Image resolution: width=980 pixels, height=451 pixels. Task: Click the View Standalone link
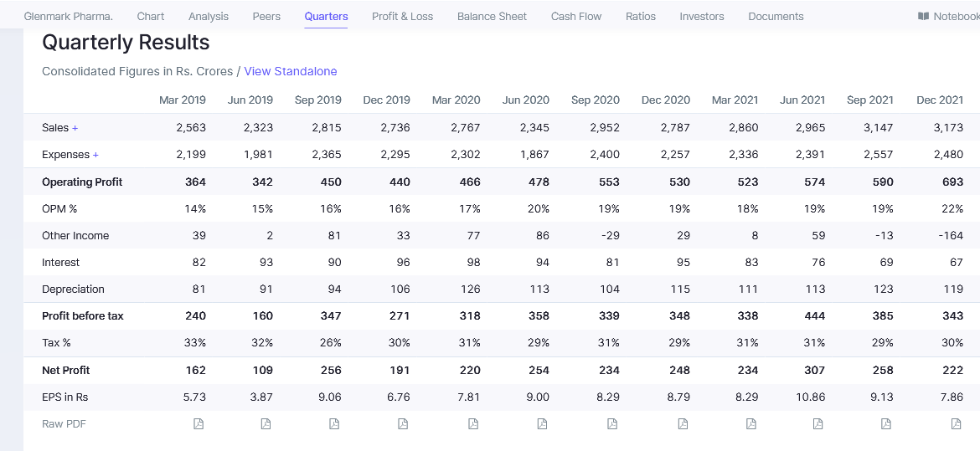(x=290, y=71)
